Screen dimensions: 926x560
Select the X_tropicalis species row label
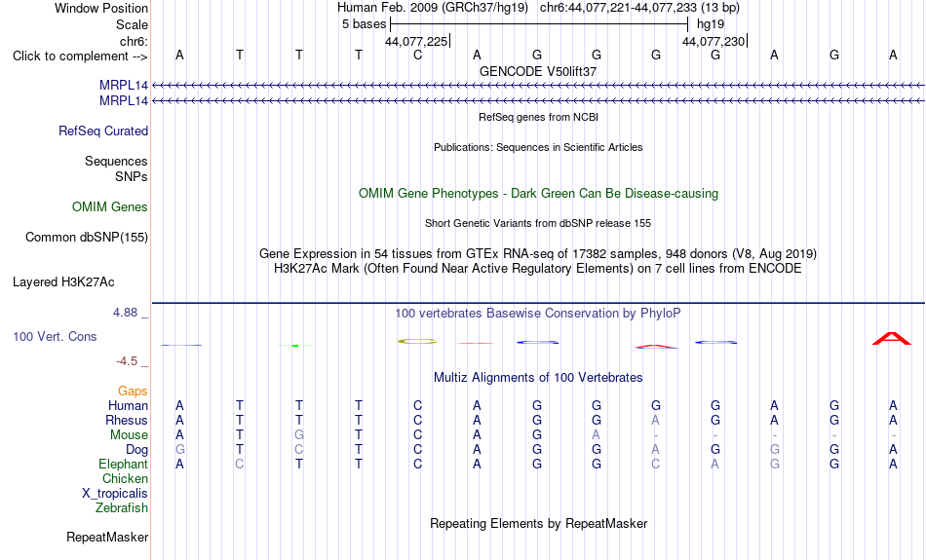click(x=115, y=494)
